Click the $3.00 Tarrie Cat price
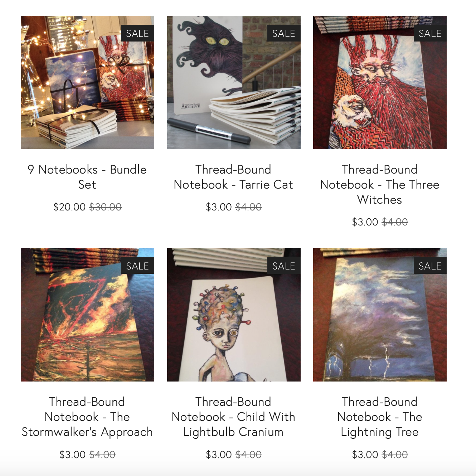476x476 pixels. (x=219, y=207)
